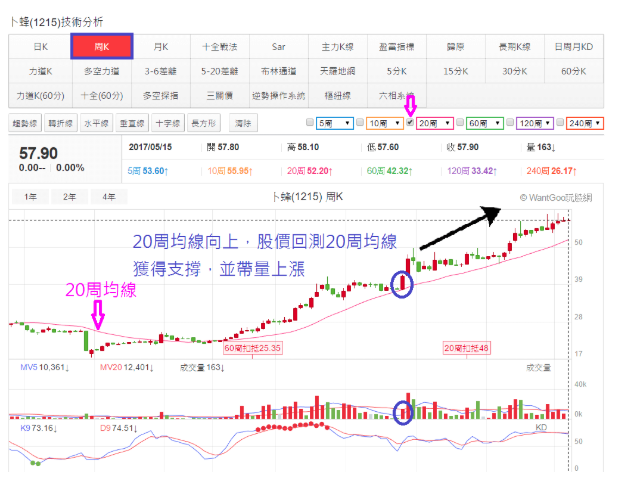Enable the 10周 moving average checkbox
The height and width of the screenshot is (483, 625).
[360, 122]
